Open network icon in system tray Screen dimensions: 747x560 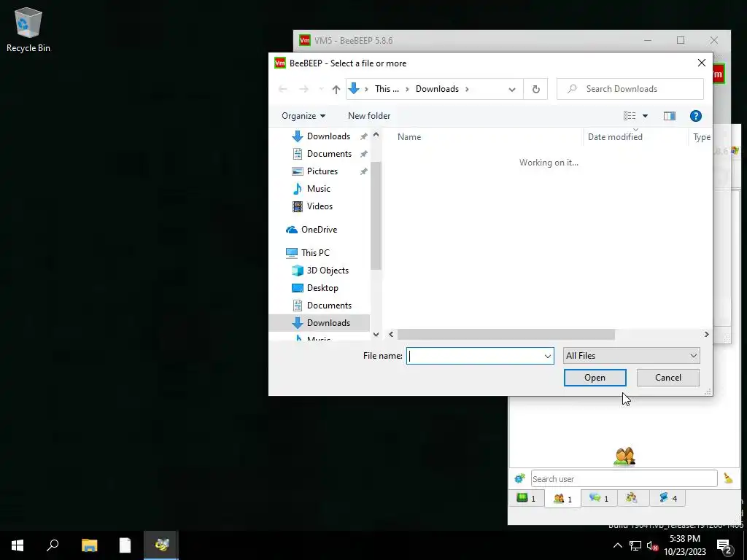[635, 545]
